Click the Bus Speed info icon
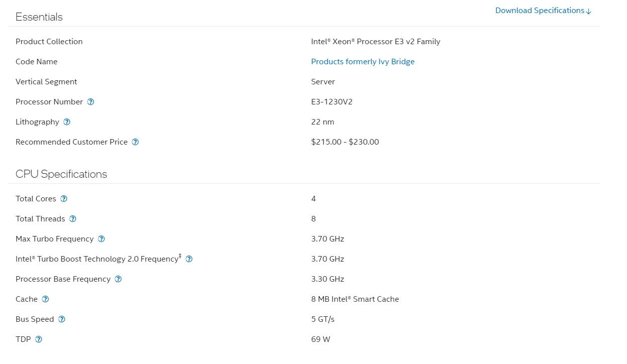Image resolution: width=627 pixels, height=364 pixels. point(62,319)
